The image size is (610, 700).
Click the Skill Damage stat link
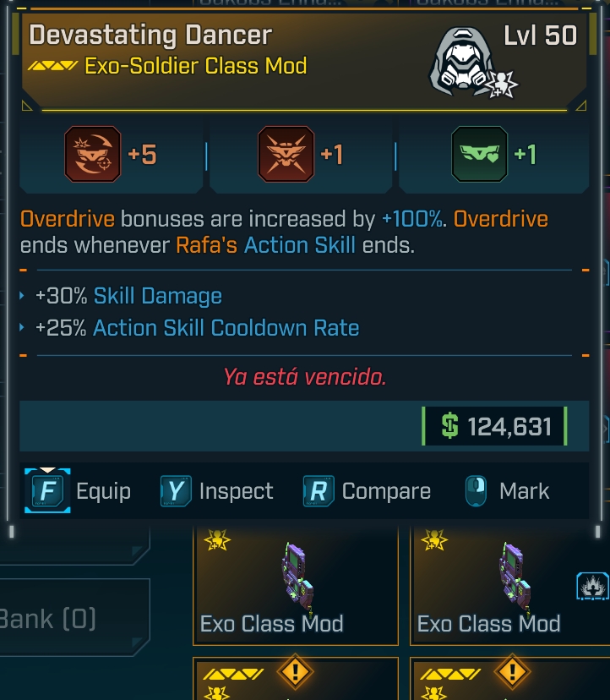(157, 297)
